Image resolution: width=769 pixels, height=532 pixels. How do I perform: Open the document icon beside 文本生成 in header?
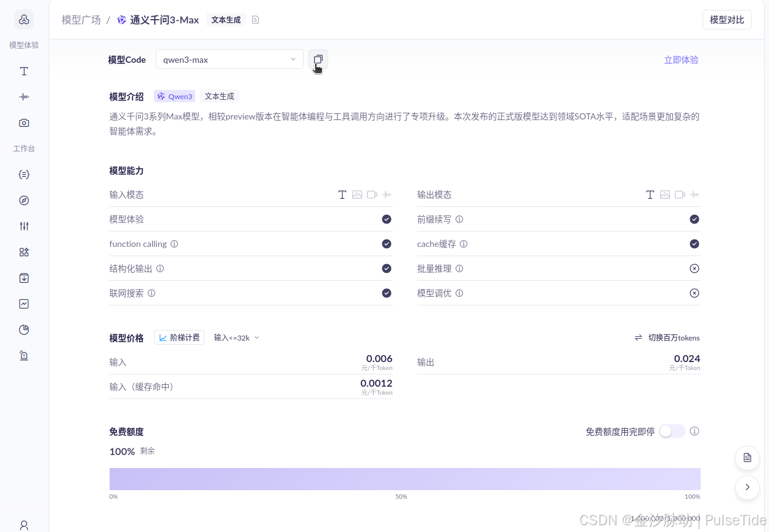(x=256, y=20)
